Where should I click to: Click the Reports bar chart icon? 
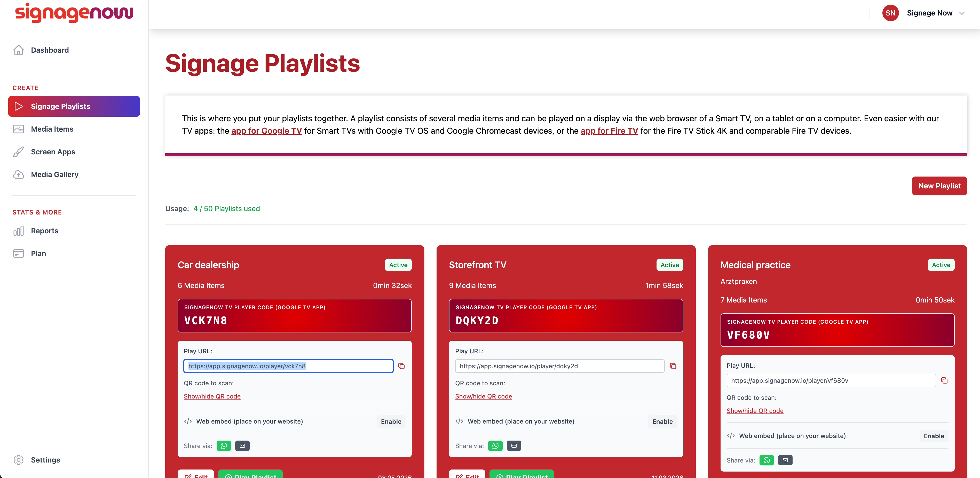18,231
